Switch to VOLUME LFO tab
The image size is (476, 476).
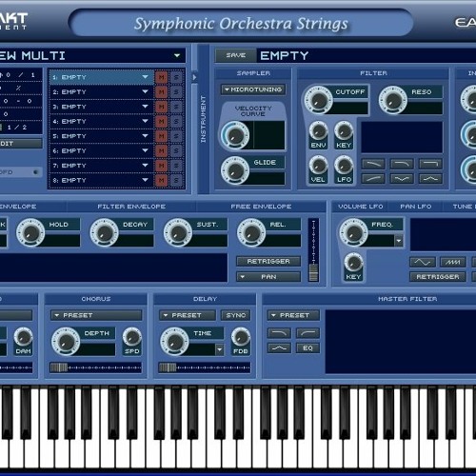pos(361,207)
